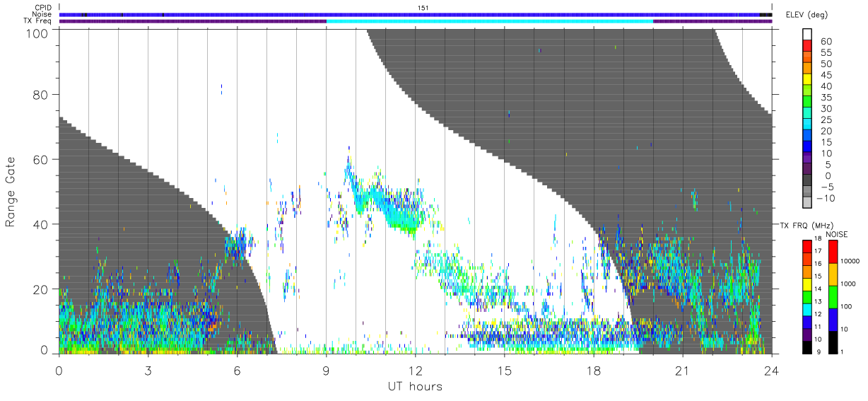Screen dimensions: 868x401
Task: Click the black bottom swatch of TX FRQ colorbar
Action: pos(807,346)
